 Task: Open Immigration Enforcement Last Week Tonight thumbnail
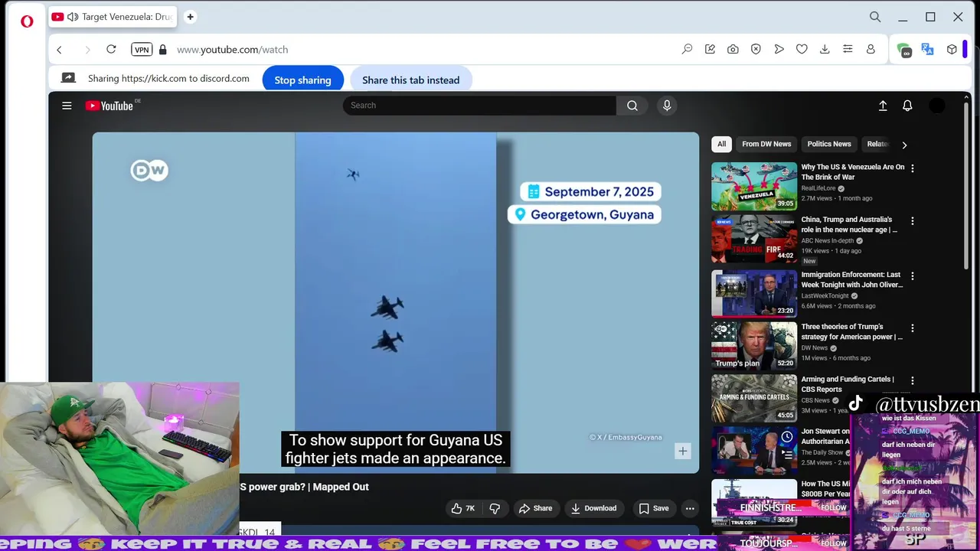(754, 293)
